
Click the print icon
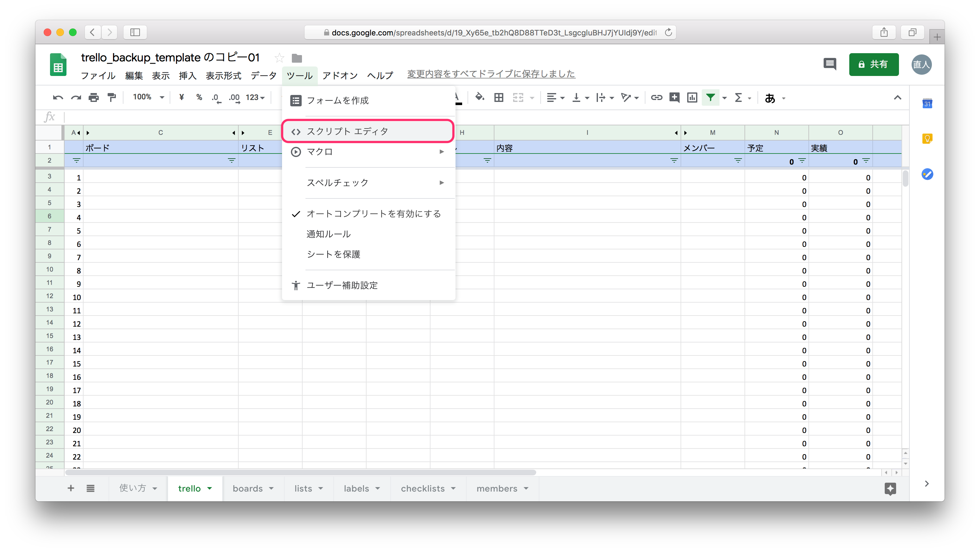94,98
